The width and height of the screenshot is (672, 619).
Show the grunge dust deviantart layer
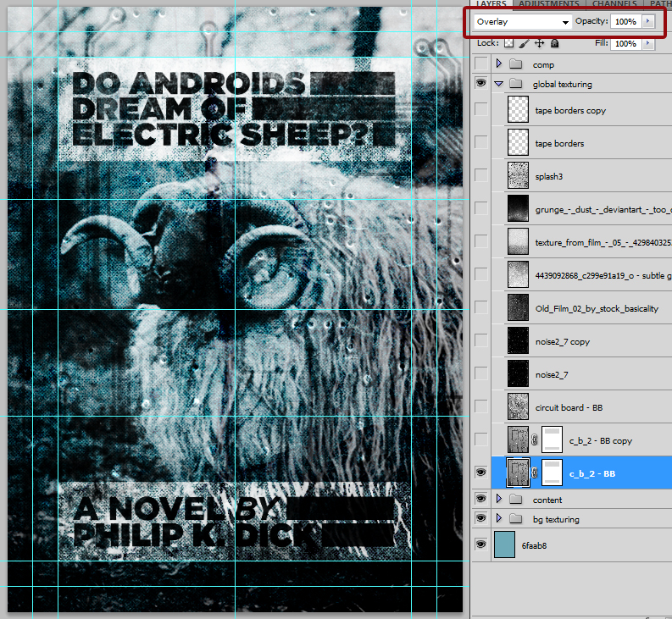(480, 208)
